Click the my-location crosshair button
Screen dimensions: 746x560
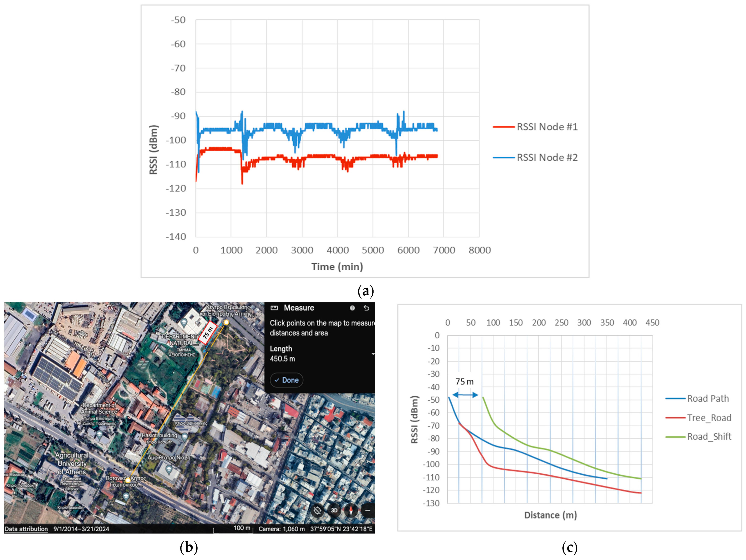(317, 510)
